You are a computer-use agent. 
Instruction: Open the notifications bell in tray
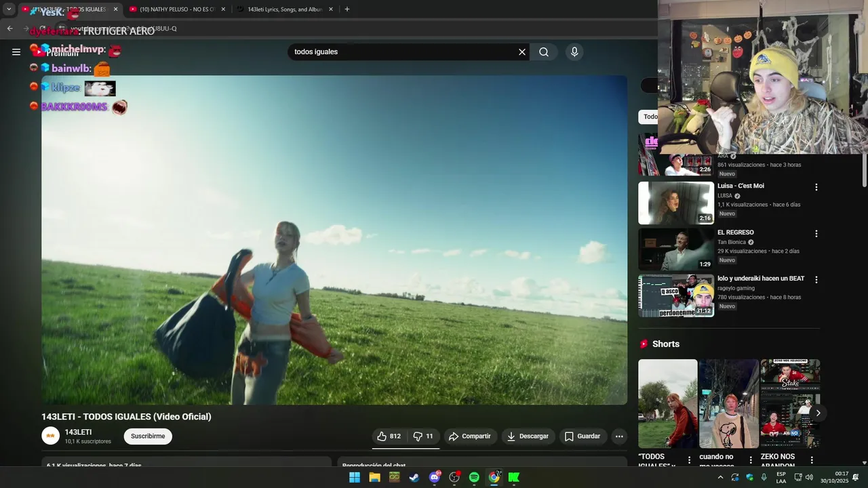tap(856, 477)
